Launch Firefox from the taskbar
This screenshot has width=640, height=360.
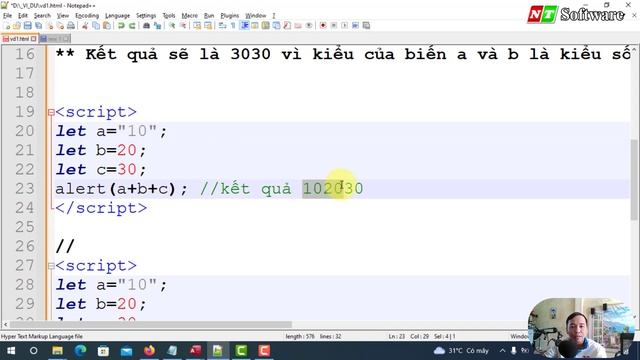(x=149, y=351)
